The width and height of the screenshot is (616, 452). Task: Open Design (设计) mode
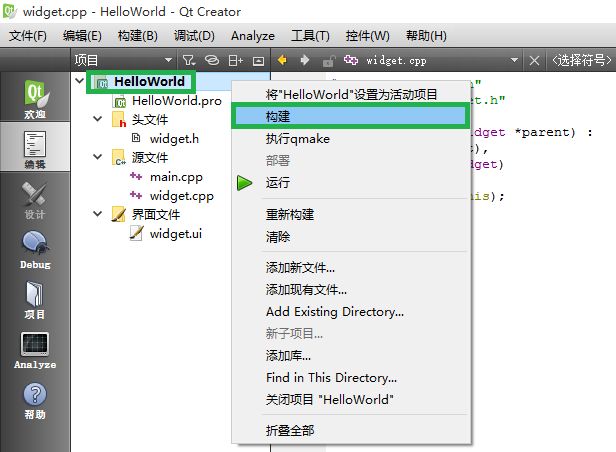coord(35,199)
